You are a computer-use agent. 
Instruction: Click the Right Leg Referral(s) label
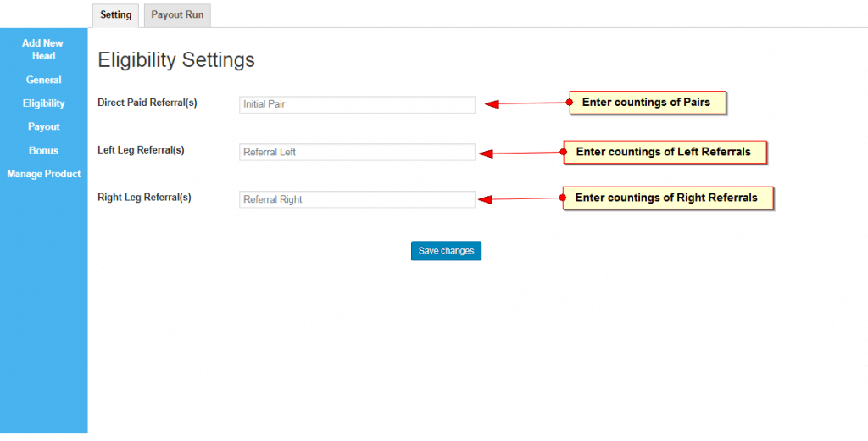[144, 198]
